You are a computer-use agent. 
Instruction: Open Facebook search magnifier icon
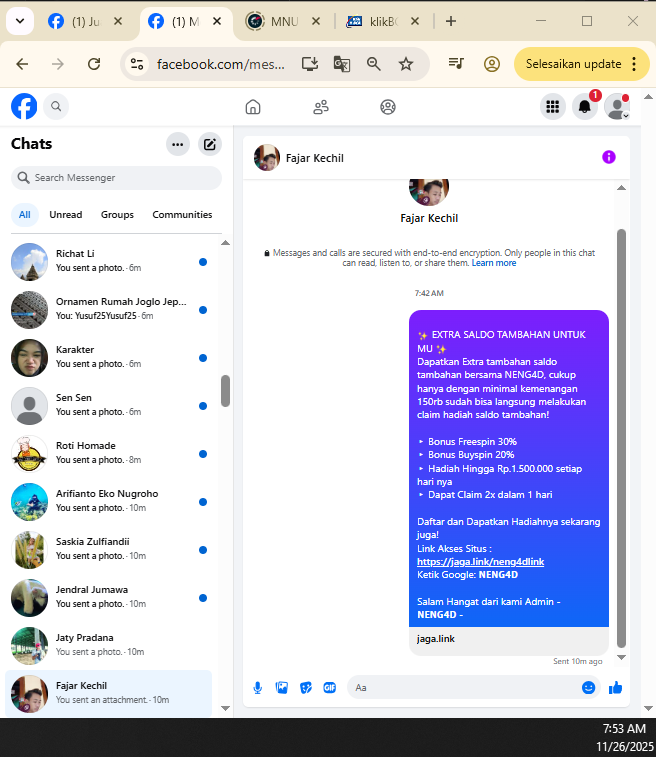click(x=56, y=106)
